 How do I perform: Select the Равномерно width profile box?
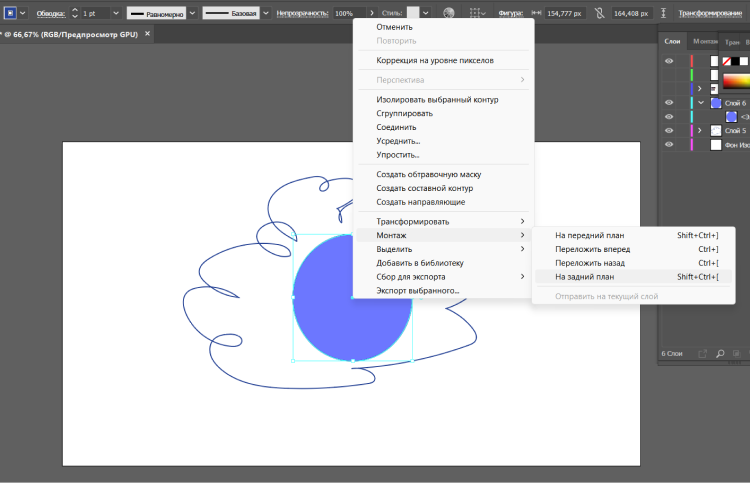(x=156, y=13)
